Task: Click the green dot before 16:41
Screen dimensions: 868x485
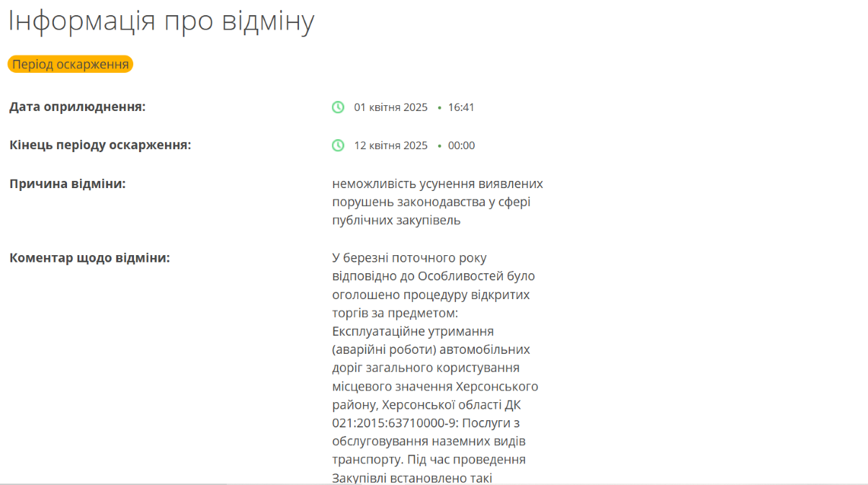Action: [x=439, y=108]
